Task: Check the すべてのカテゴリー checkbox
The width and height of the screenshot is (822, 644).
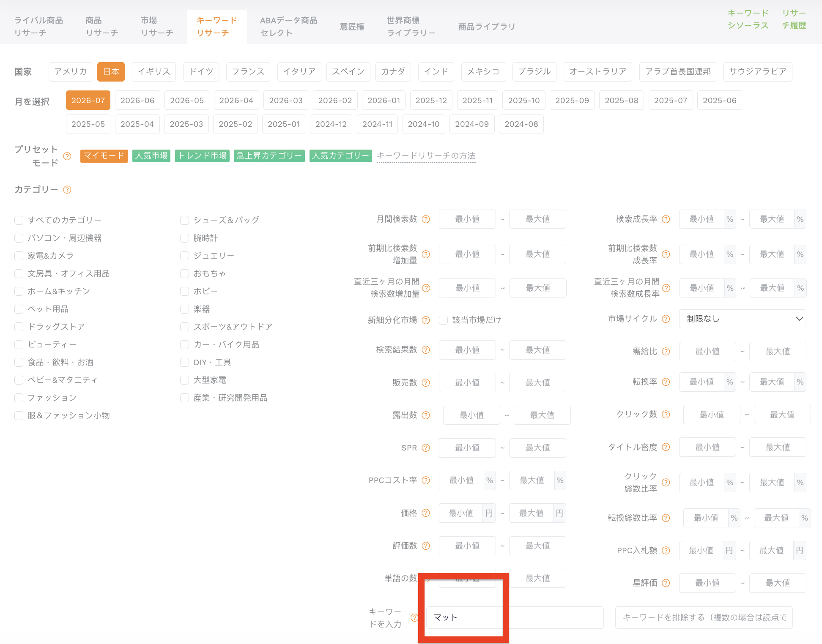Action: [x=19, y=220]
